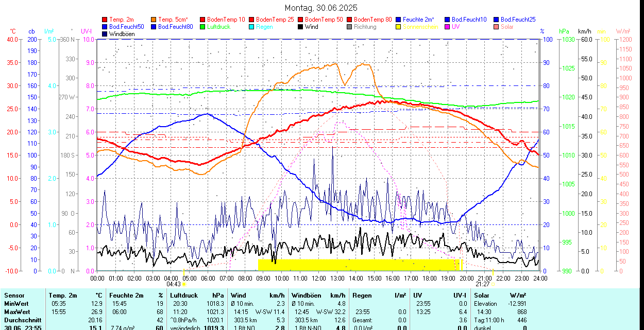Screen dimensions: 644x330
Task: Click the orange Temp. 5cm* legend swatch
Action: 154,20
